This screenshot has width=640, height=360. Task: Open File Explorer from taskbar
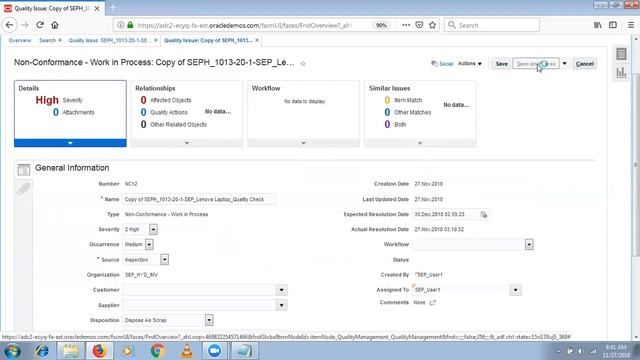70,351
